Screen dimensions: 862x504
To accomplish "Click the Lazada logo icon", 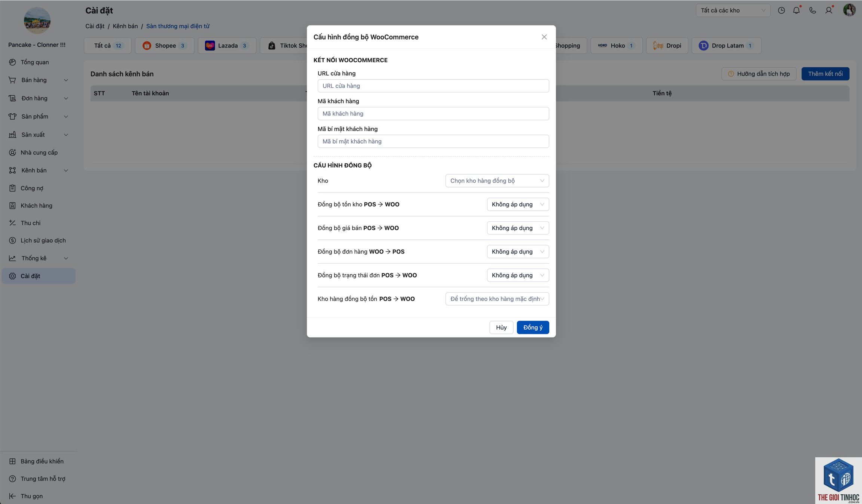I will coord(210,46).
